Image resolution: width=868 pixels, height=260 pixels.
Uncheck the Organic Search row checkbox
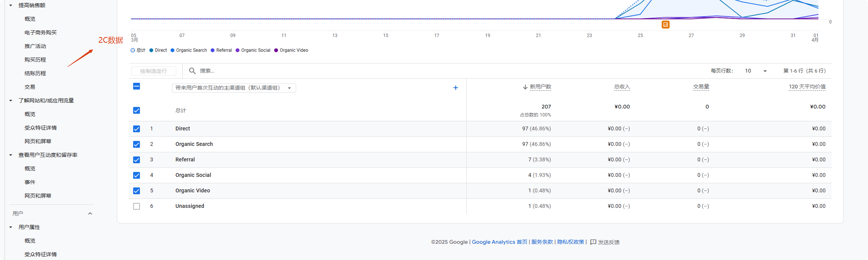[137, 144]
